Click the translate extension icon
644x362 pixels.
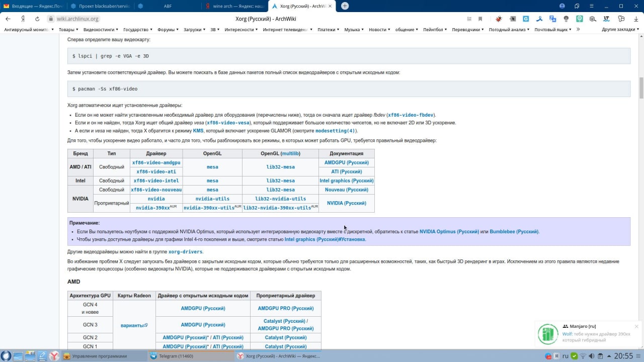[x=553, y=19]
